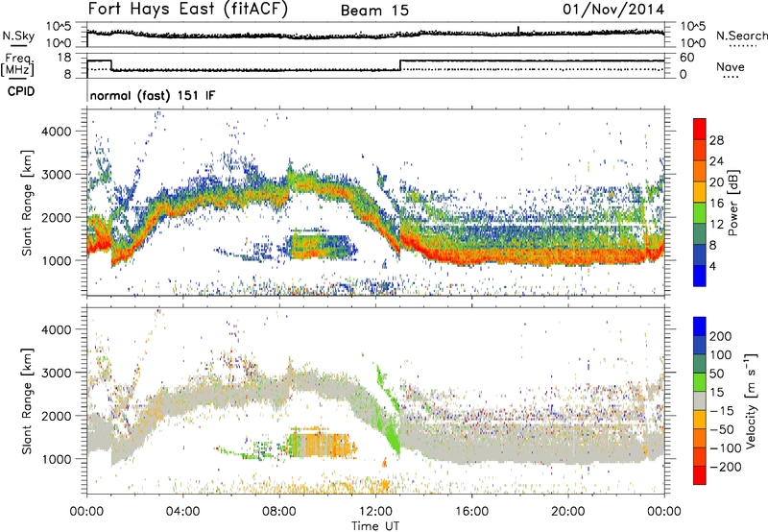Click the 'Time UT' axis label

coord(375,526)
